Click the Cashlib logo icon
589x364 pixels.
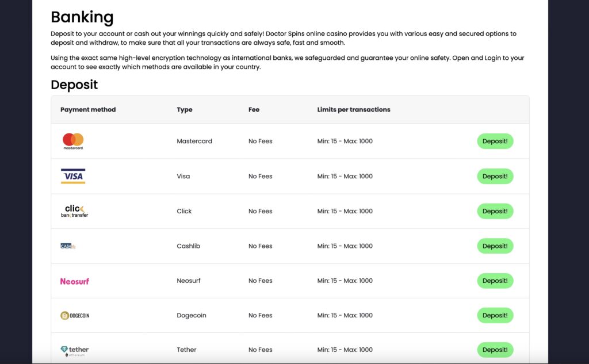68,246
